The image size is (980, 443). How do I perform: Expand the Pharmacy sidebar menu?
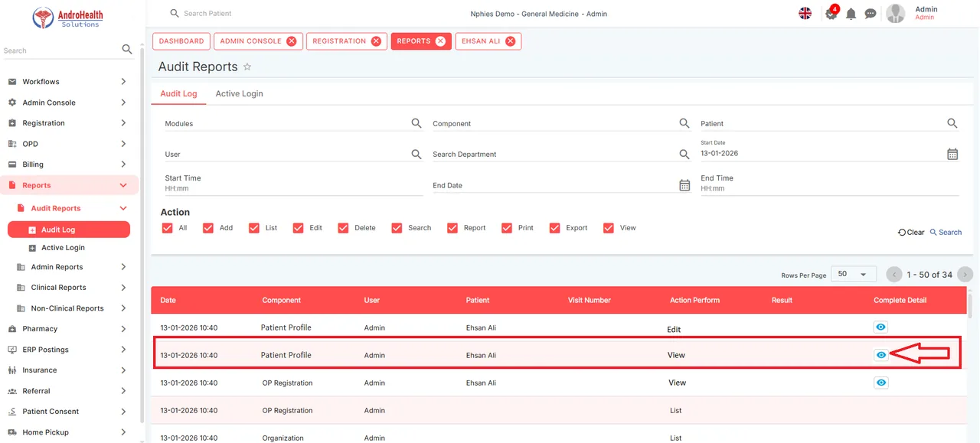pos(123,329)
